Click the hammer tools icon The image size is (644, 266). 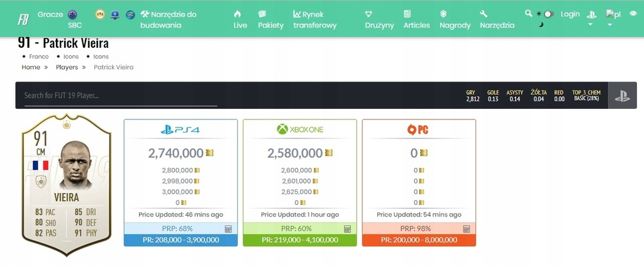coord(145,14)
